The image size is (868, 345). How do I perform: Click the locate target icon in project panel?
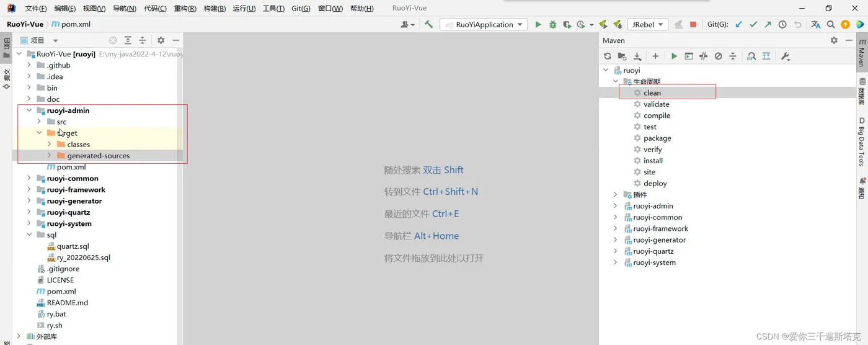tap(113, 40)
